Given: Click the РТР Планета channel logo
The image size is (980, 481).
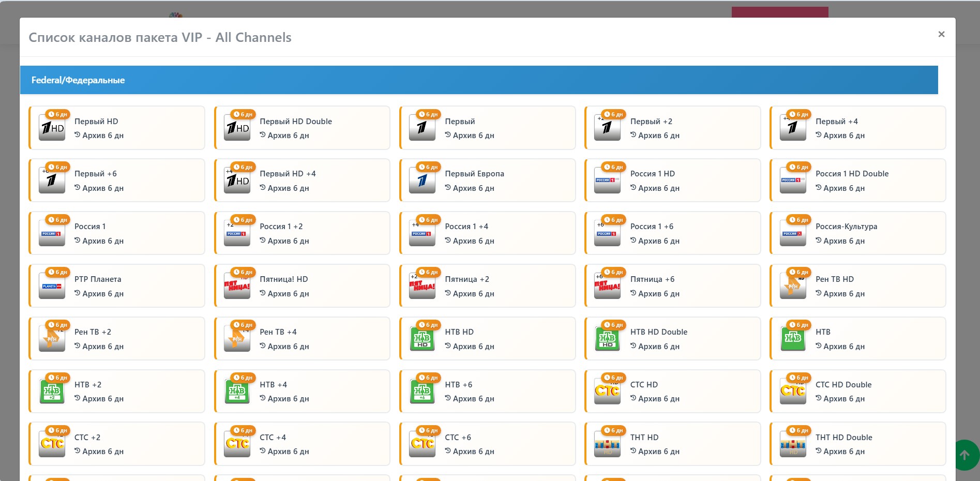Looking at the screenshot, I should 52,286.
